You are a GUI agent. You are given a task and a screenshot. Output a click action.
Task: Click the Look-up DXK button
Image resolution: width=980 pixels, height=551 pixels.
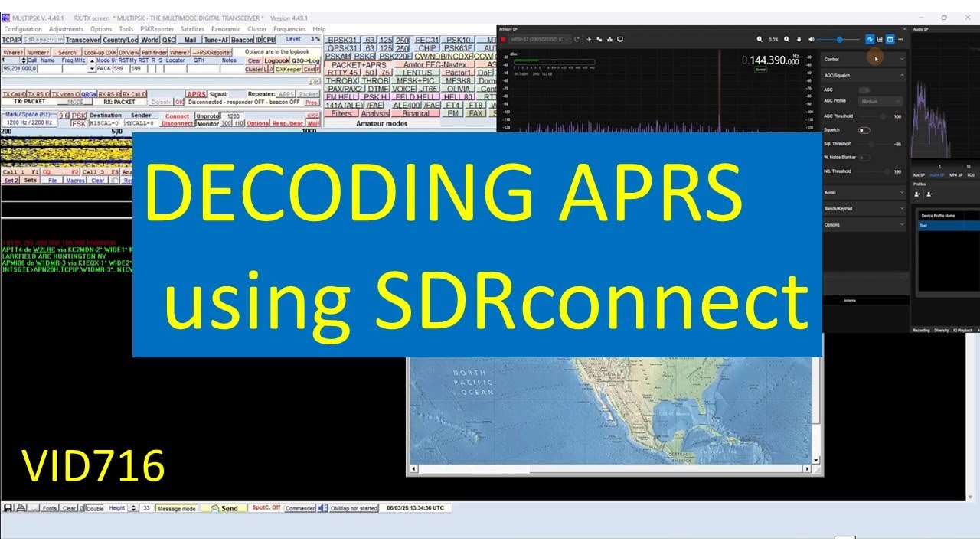pos(100,53)
